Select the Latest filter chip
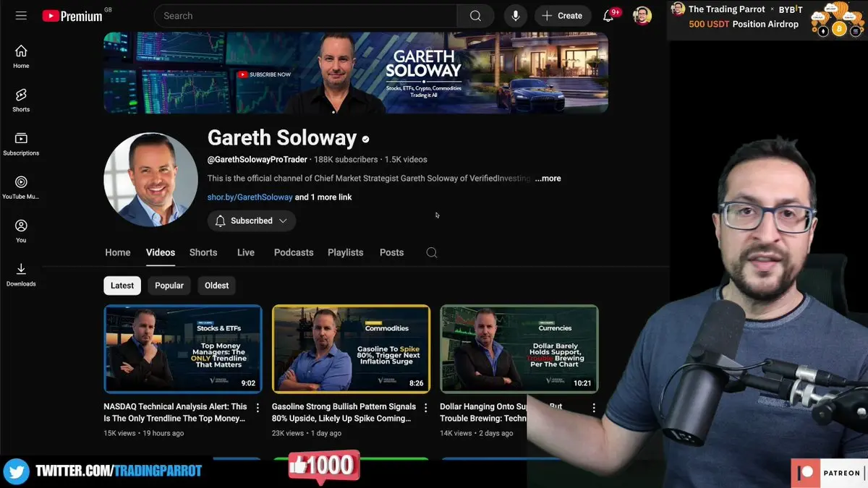This screenshot has height=488, width=868. (122, 286)
